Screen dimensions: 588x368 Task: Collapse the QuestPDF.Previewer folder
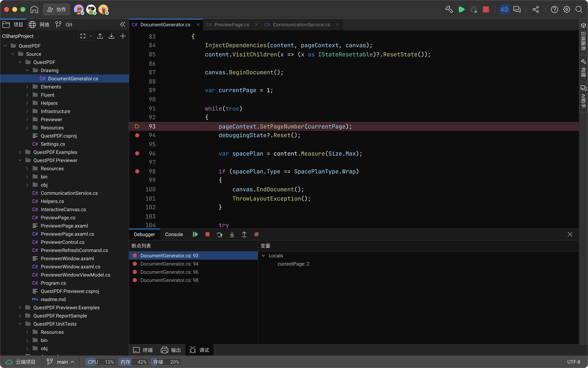tap(20, 160)
